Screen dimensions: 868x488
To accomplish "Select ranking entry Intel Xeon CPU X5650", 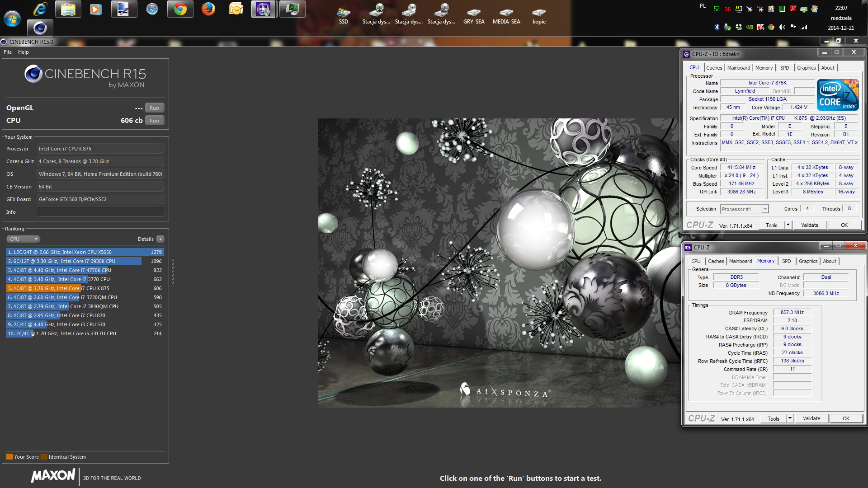I will click(85, 252).
